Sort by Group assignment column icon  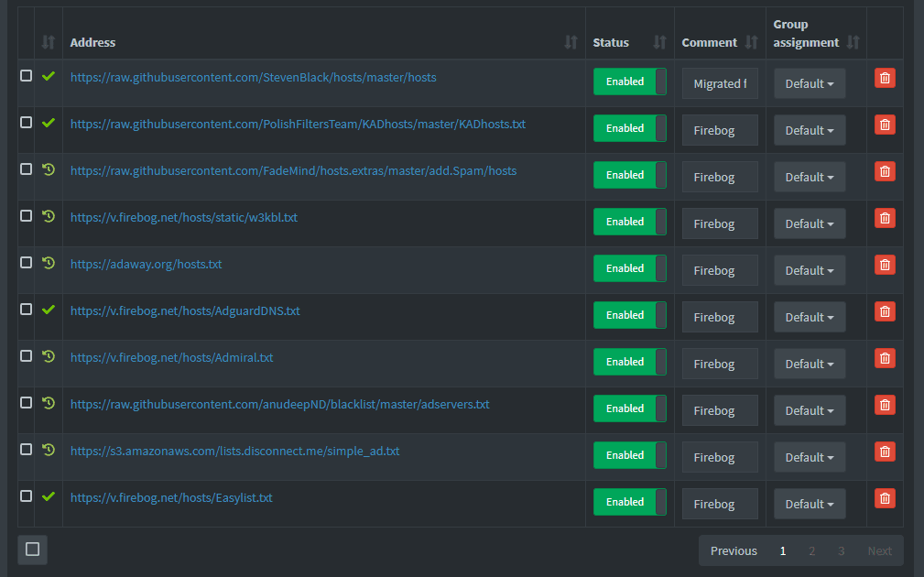[x=853, y=42]
